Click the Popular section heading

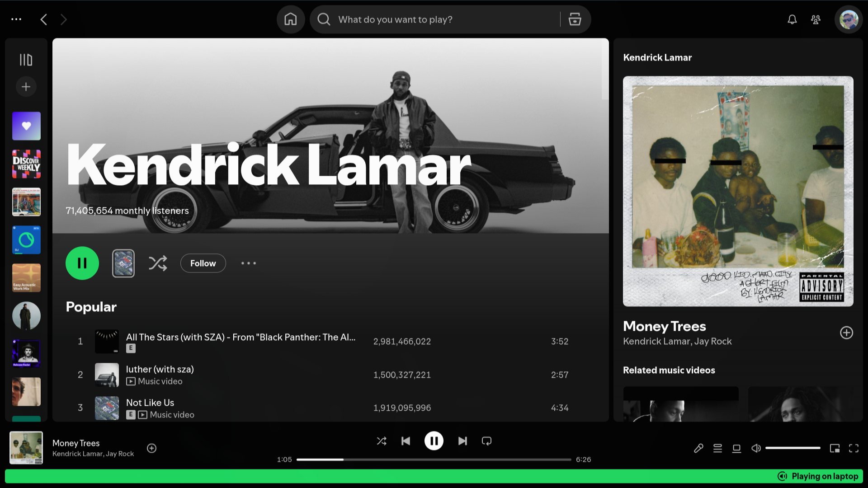[91, 307]
